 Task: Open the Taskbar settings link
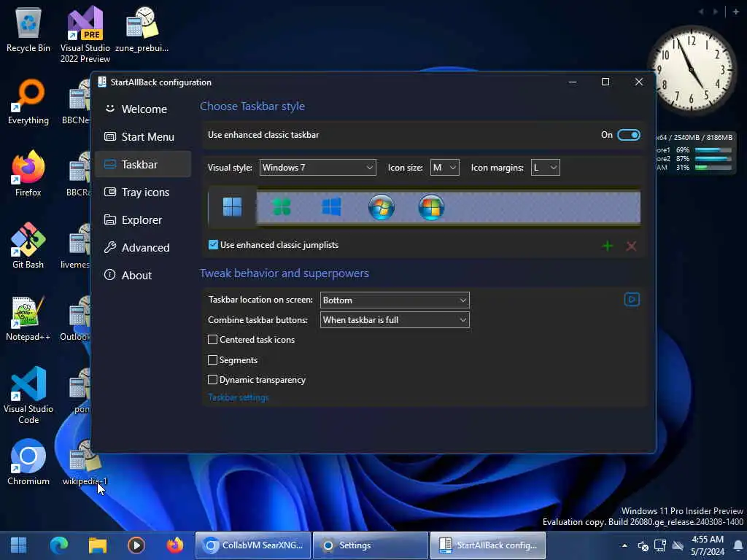click(239, 397)
